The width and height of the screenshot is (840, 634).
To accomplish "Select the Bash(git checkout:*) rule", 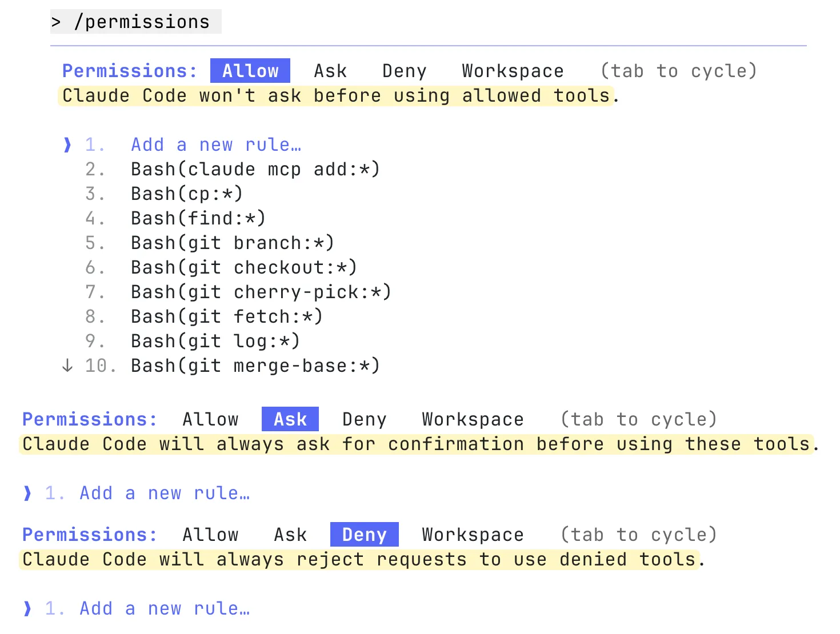I will pyautogui.click(x=243, y=267).
